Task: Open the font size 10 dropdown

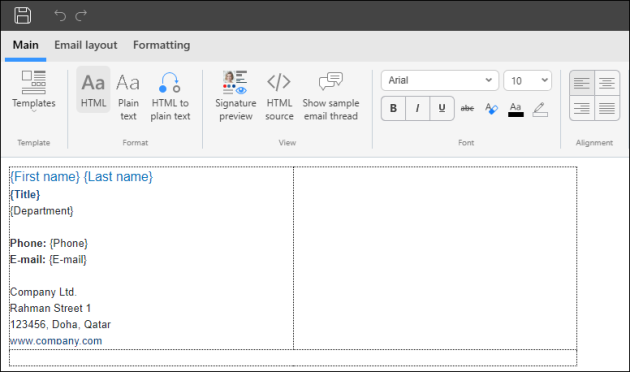Action: (528, 80)
